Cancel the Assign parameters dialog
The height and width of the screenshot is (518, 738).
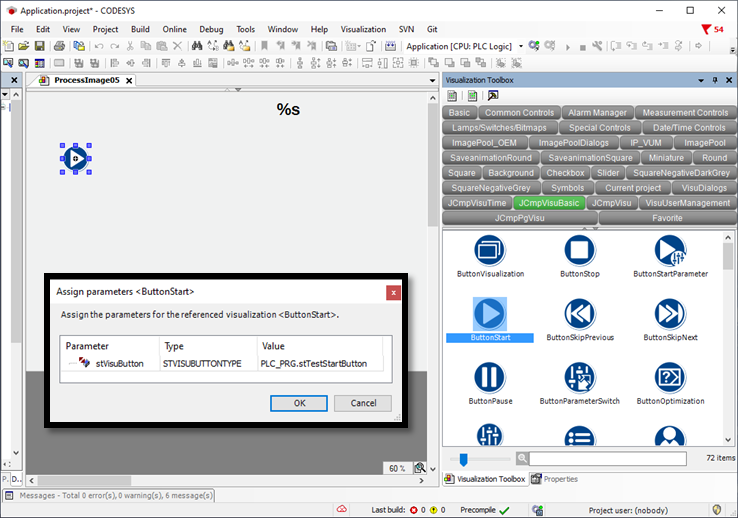click(362, 403)
